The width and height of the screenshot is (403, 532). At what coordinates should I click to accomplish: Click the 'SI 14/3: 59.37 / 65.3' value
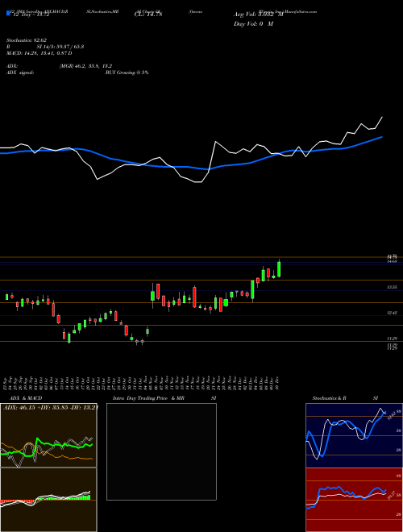60,47
